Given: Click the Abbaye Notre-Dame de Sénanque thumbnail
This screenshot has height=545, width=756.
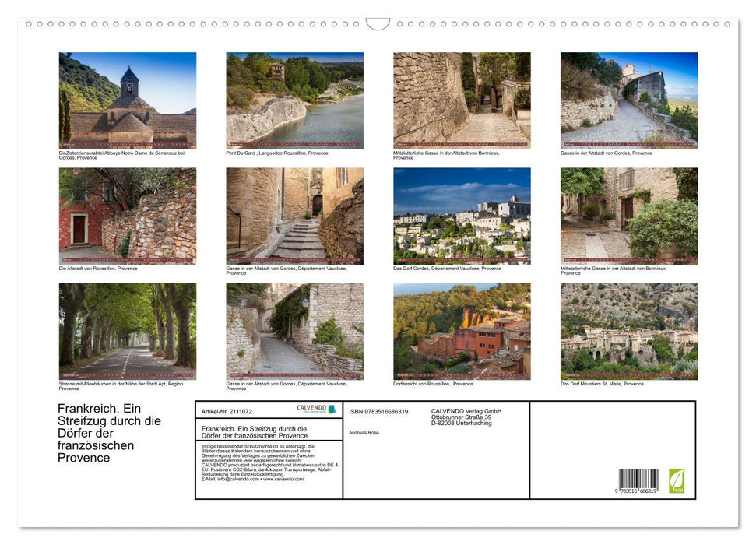Looking at the screenshot, I should point(127,100).
